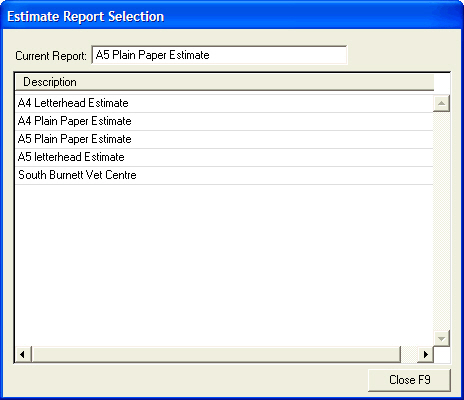The height and width of the screenshot is (400, 464).
Task: Click the Close F9 button
Action: [x=409, y=380]
